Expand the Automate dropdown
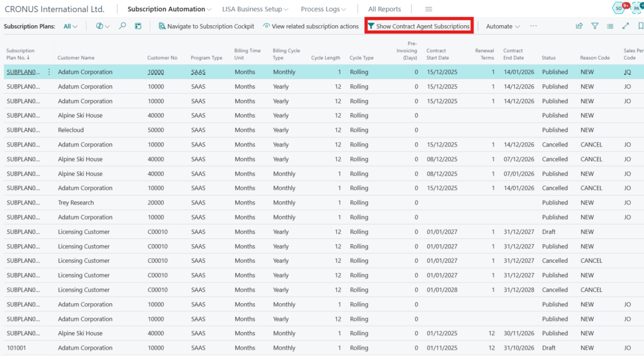Viewport: 644px width, 356px height. (x=502, y=26)
